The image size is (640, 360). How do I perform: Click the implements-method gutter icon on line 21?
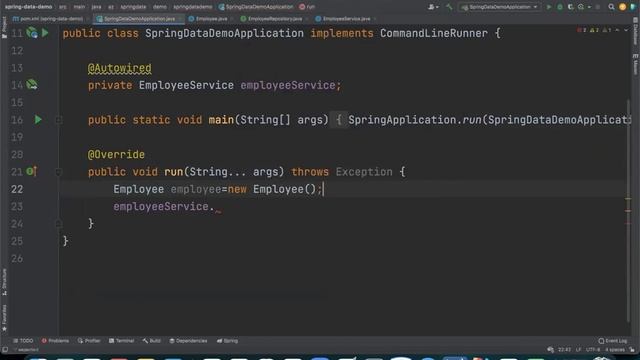pyautogui.click(x=31, y=171)
